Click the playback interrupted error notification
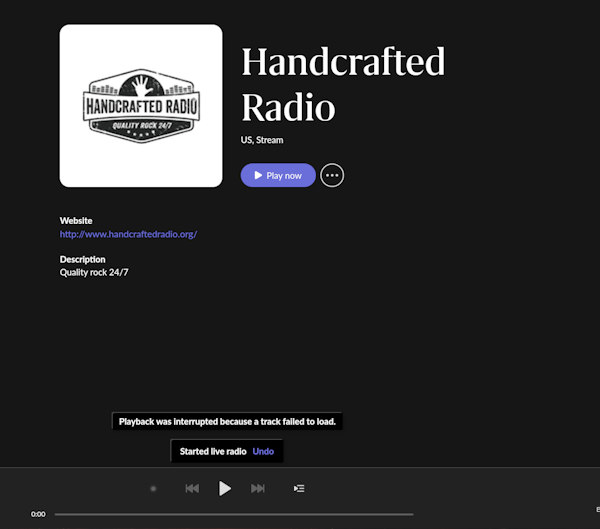The width and height of the screenshot is (600, 529). pos(227,421)
